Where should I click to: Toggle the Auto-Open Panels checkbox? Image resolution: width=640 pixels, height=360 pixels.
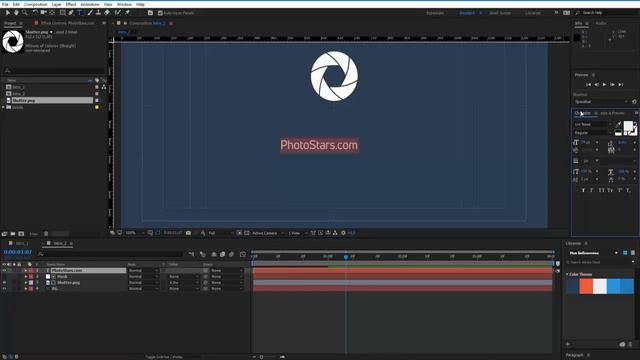click(160, 13)
